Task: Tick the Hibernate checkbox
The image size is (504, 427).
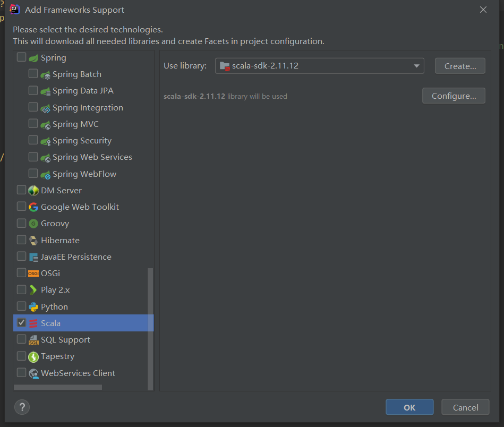Action: [22, 240]
